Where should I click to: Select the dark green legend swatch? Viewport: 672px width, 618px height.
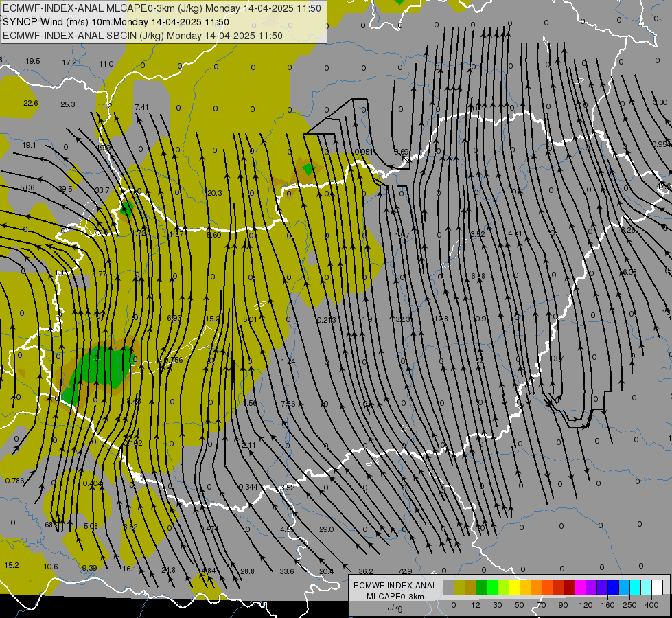coord(481,588)
